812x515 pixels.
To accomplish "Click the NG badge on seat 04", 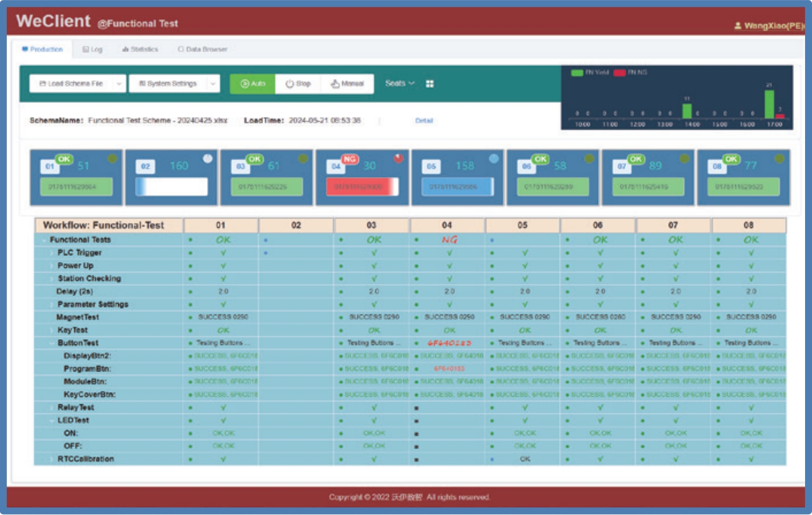I will pos(349,159).
